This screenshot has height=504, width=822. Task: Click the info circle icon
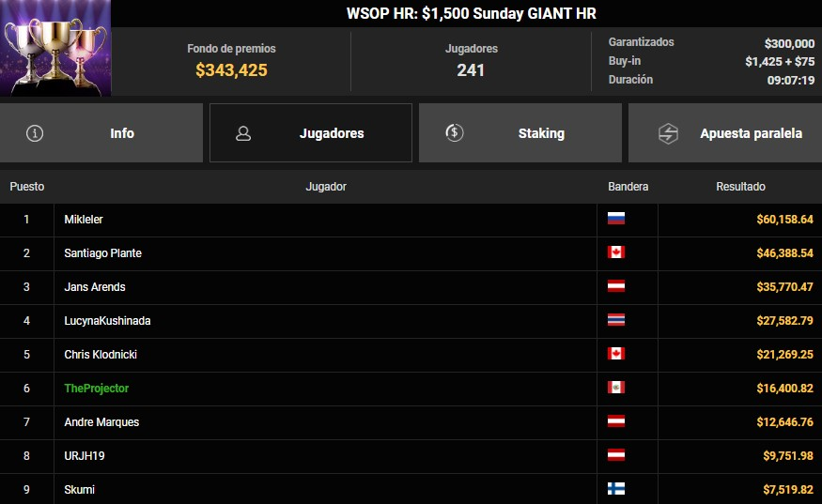35,133
